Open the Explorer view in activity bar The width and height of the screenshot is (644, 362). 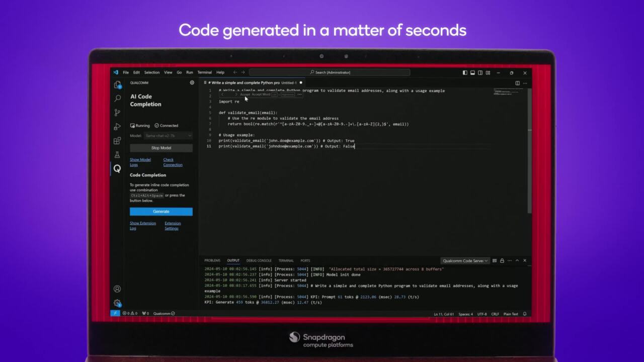point(117,85)
